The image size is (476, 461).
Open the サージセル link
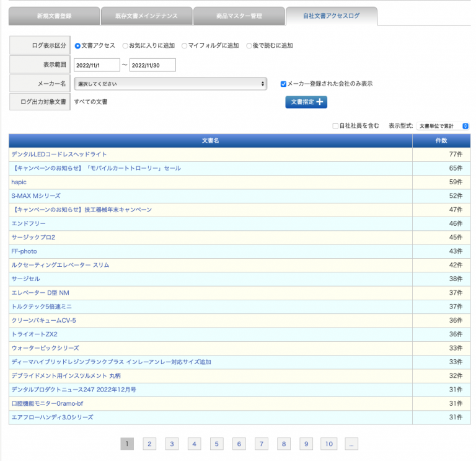[25, 279]
